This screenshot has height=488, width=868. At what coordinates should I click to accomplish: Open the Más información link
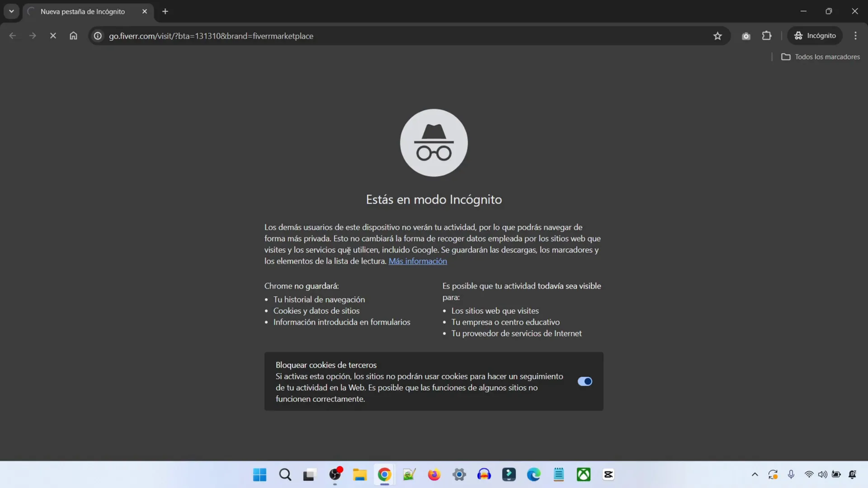(x=417, y=261)
